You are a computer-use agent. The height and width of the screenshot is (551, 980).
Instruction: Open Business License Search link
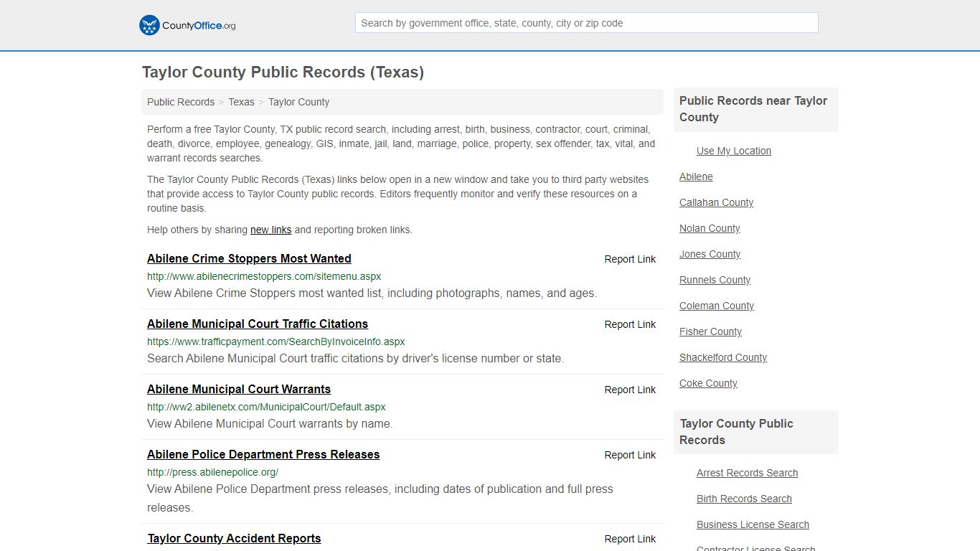[753, 524]
